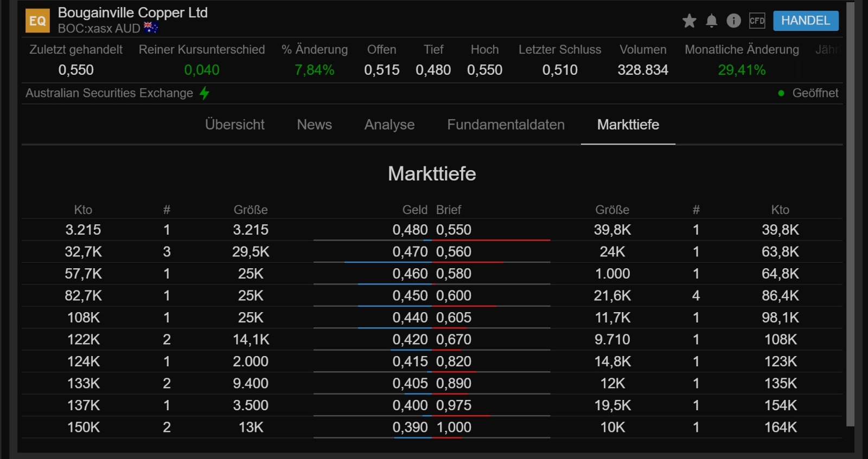Click the Markttiefe section heading
This screenshot has height=459, width=868.
coord(432,174)
